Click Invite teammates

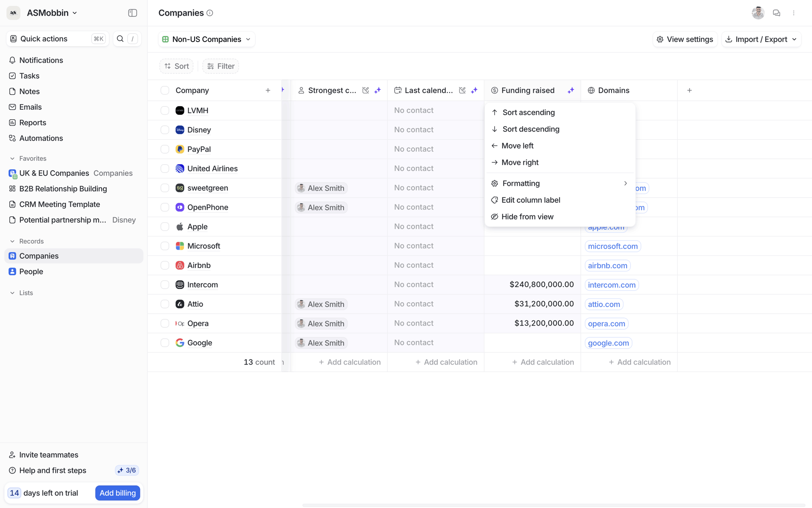(x=49, y=455)
